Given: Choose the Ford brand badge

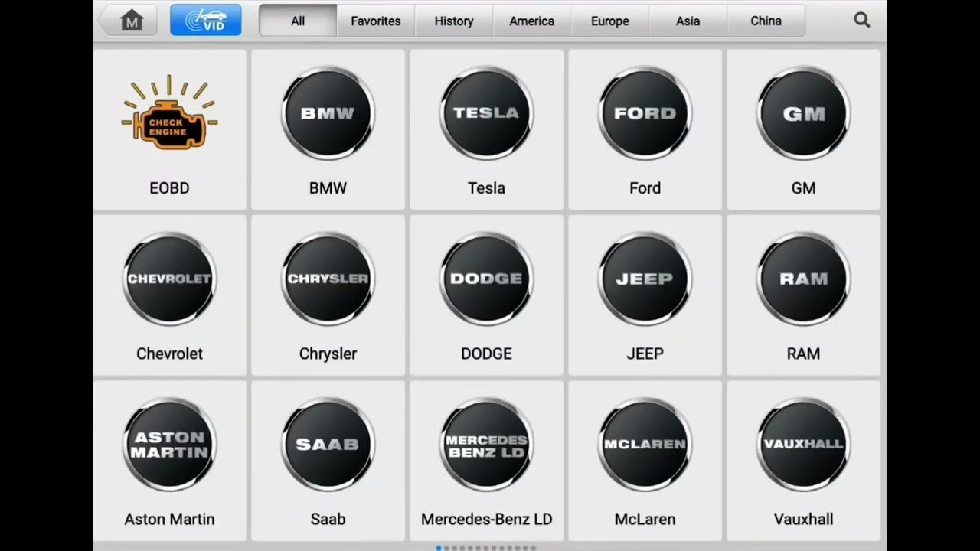Looking at the screenshot, I should (x=645, y=113).
